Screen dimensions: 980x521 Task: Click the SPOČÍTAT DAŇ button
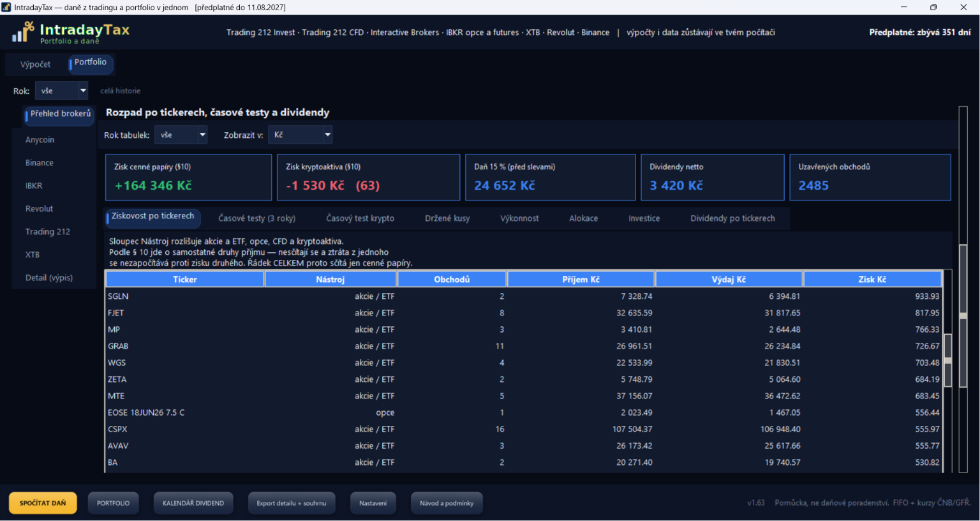point(43,503)
